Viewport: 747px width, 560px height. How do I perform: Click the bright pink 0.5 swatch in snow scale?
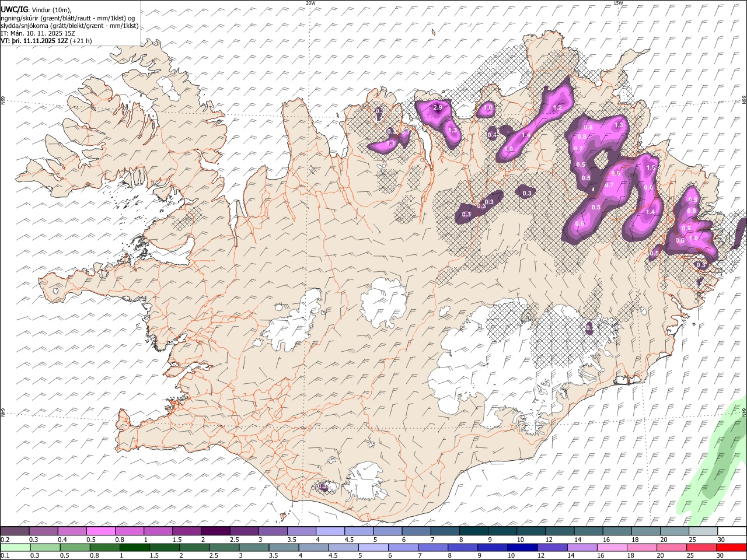pyautogui.click(x=100, y=531)
